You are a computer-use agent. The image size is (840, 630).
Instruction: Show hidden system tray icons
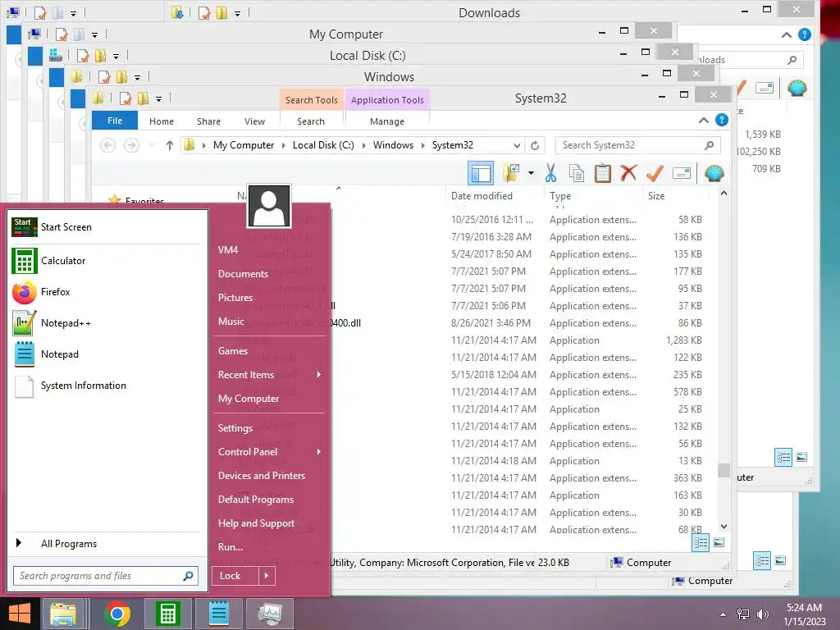724,614
